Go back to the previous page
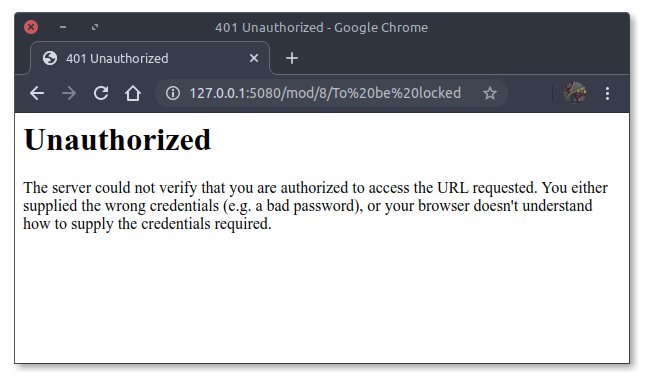 click(x=37, y=93)
